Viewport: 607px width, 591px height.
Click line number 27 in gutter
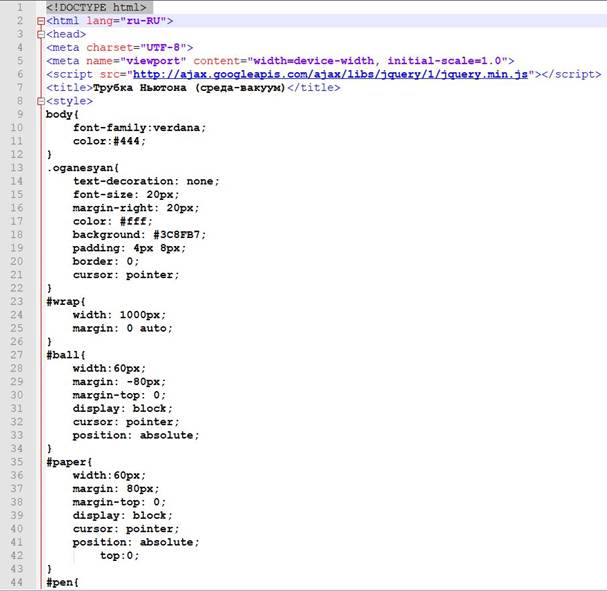[16, 355]
